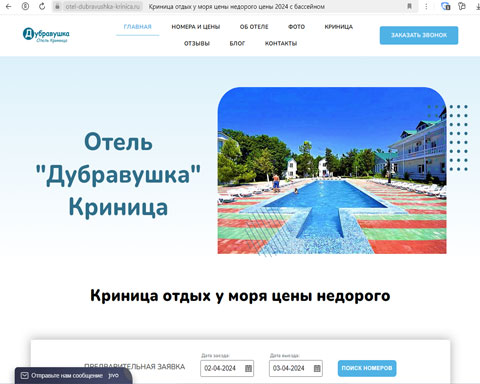Navigate to the КРИНИЦА section

(x=339, y=27)
